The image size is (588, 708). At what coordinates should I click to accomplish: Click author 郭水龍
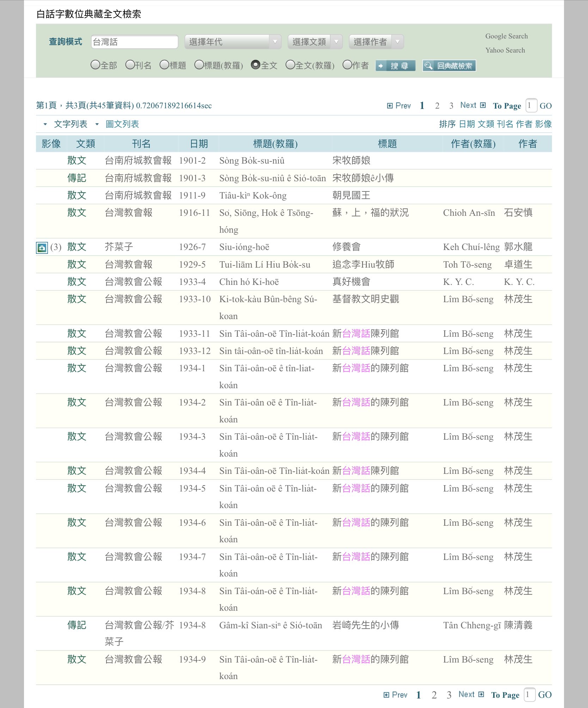(x=518, y=247)
